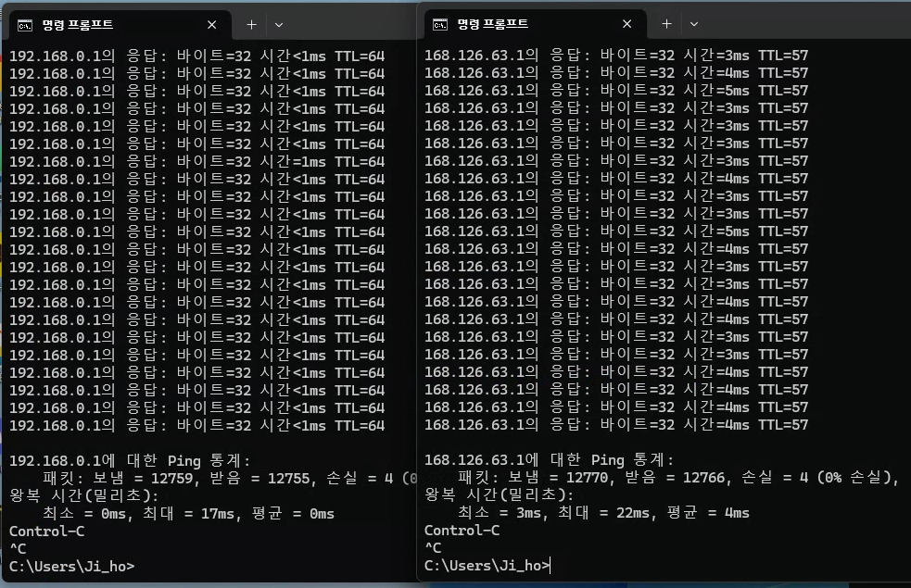Click the '^C' line in the right window
911x588 pixels.
(434, 548)
